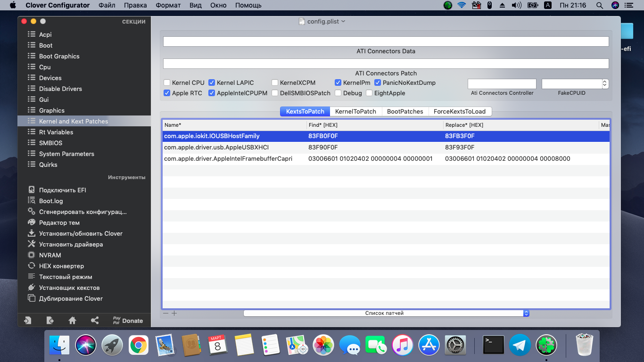Click the PayPal Donate button
Image resolution: width=644 pixels, height=362 pixels.
[128, 321]
